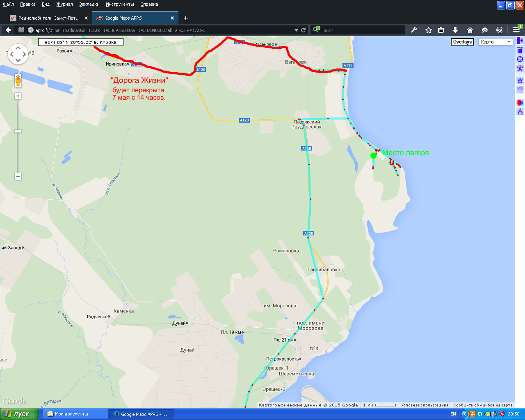Screen dimensions: 525x420
Task: Click the compass divider measuring icon
Action: (x=520, y=112)
